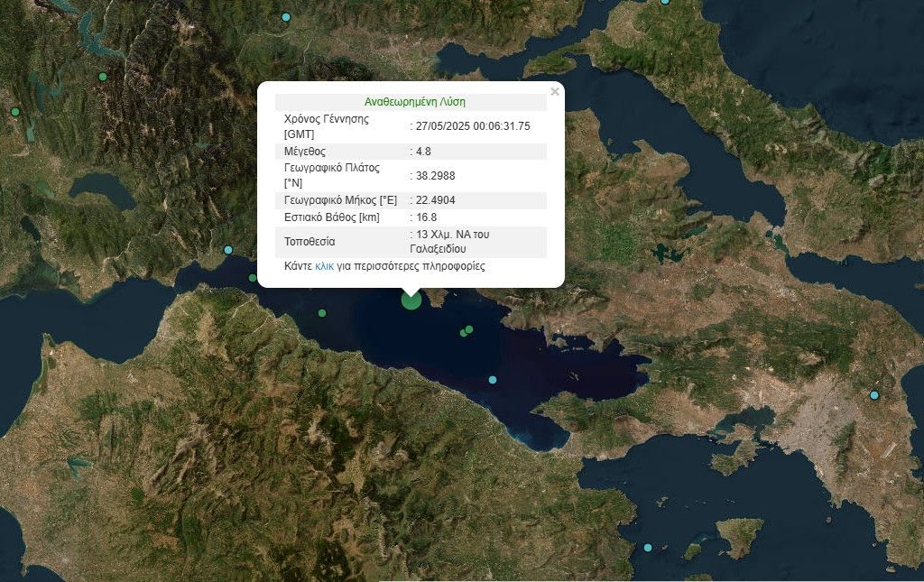
Task: Select the small green marker southwest of the large epicenter
Action: 322,313
